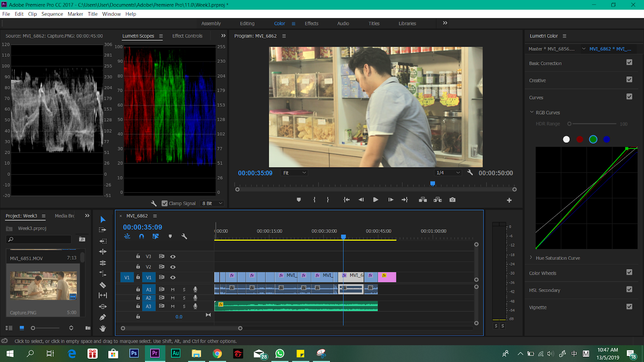The width and height of the screenshot is (644, 362).
Task: Expand the Hue Saturation Curve section
Action: [531, 258]
